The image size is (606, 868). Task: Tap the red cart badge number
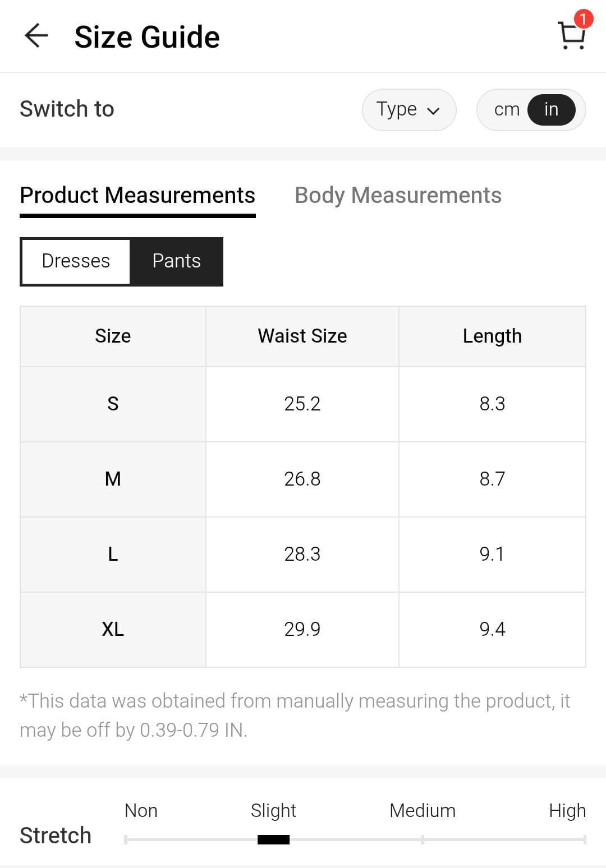click(583, 19)
